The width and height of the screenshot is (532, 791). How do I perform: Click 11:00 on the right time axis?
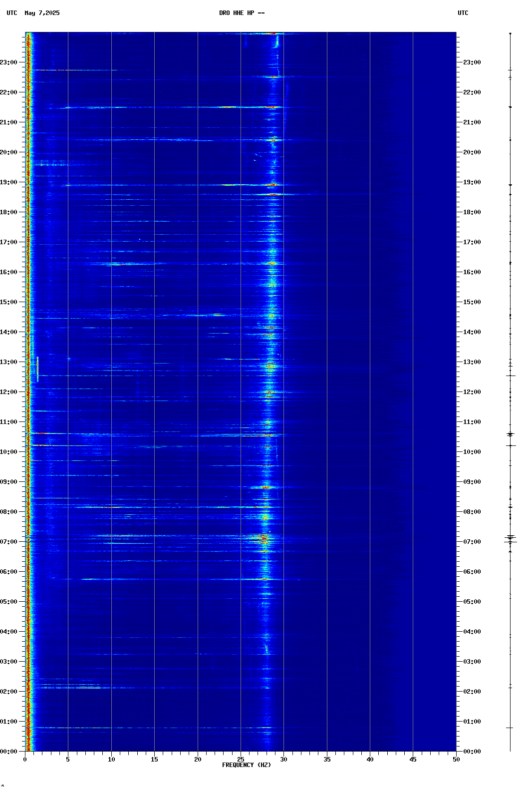tap(472, 422)
